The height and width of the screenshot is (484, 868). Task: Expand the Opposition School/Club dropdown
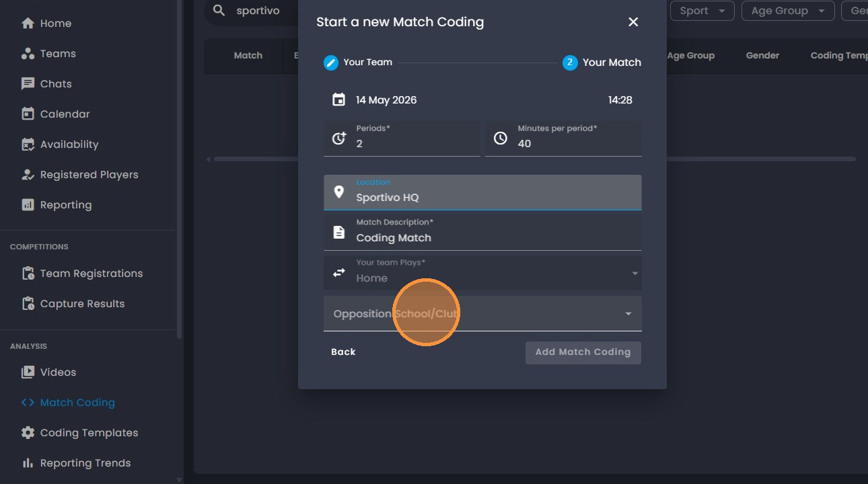click(x=482, y=313)
